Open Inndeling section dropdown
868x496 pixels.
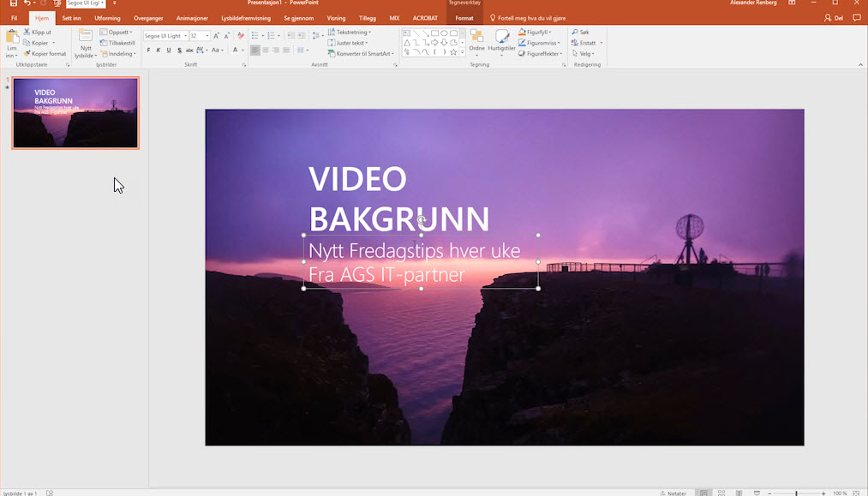coord(118,54)
